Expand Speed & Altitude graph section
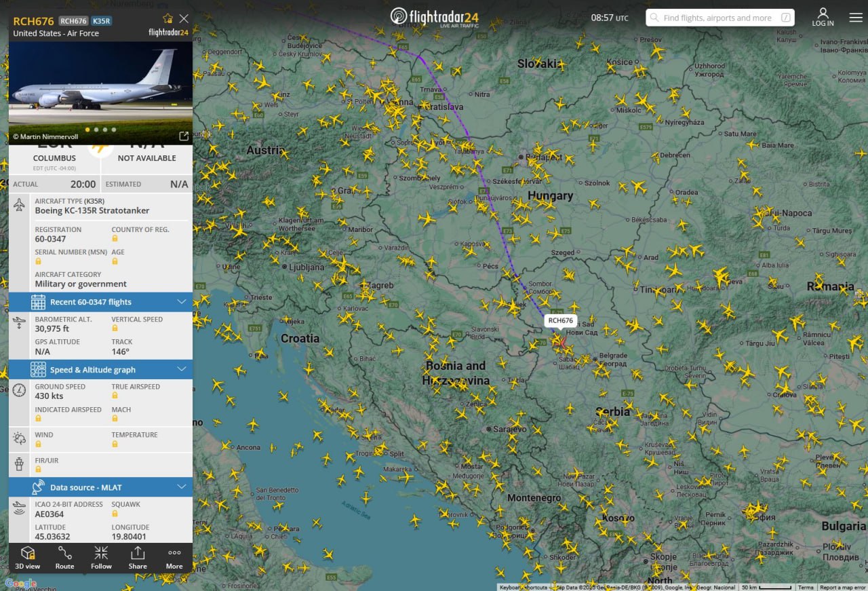868x591 pixels. [100, 370]
